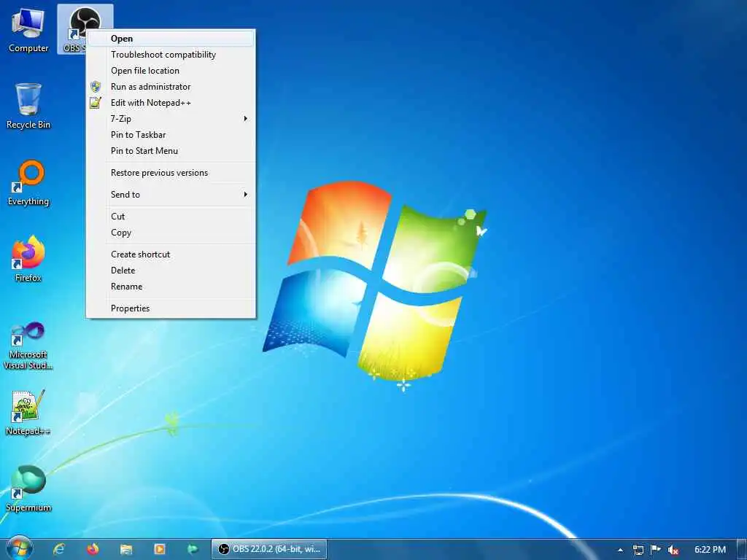Open the Windows Start orb
Viewport: 747px width, 560px height.
[20, 548]
